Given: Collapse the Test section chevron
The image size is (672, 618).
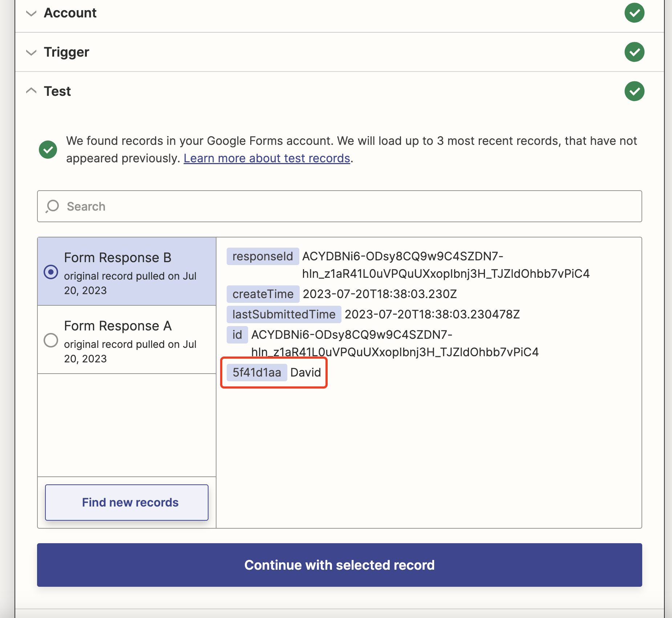Looking at the screenshot, I should pyautogui.click(x=32, y=91).
